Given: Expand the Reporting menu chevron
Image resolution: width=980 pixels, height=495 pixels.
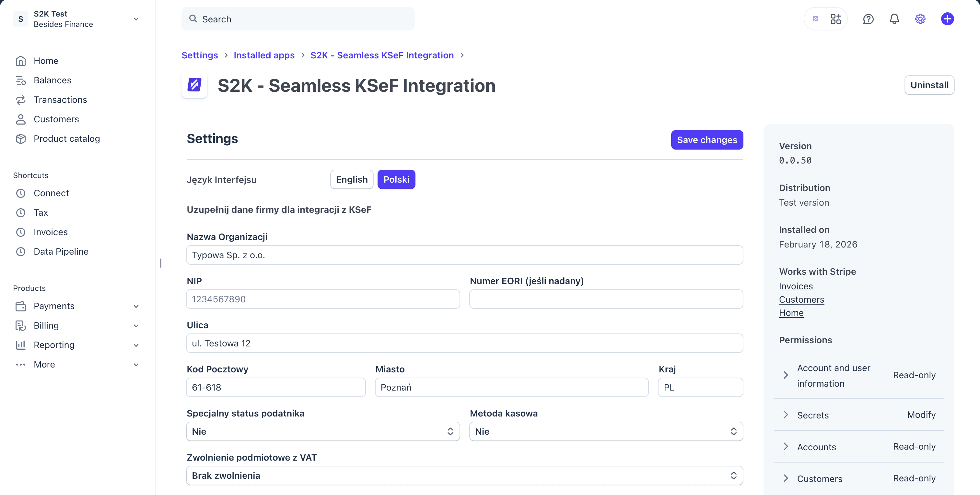Looking at the screenshot, I should 136,345.
